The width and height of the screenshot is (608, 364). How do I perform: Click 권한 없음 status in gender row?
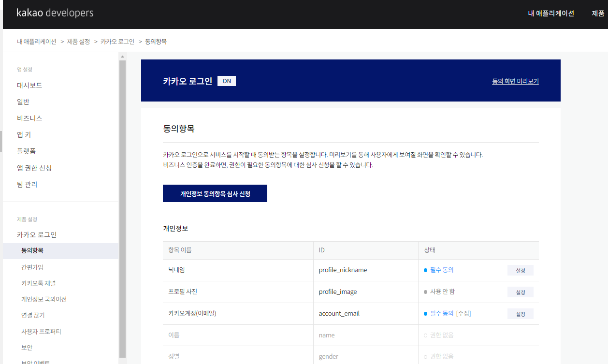pyautogui.click(x=439, y=356)
